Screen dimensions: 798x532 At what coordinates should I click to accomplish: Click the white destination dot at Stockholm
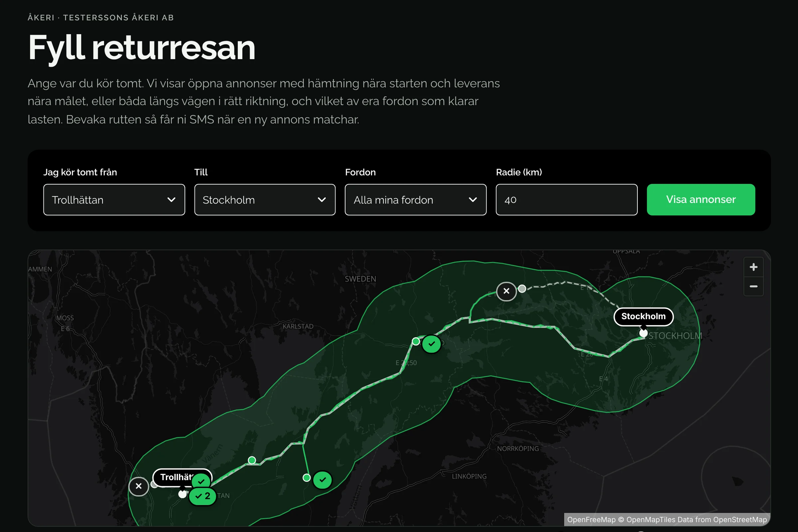click(x=643, y=333)
